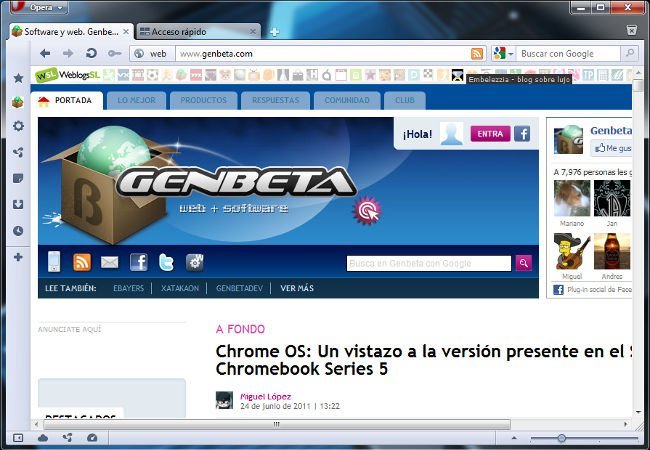Click the mobile phone version icon
Viewport: 650px width, 450px height.
tap(54, 262)
